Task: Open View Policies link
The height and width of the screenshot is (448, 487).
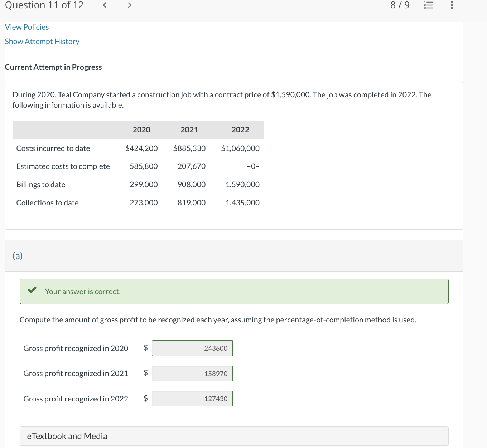Action: tap(27, 27)
